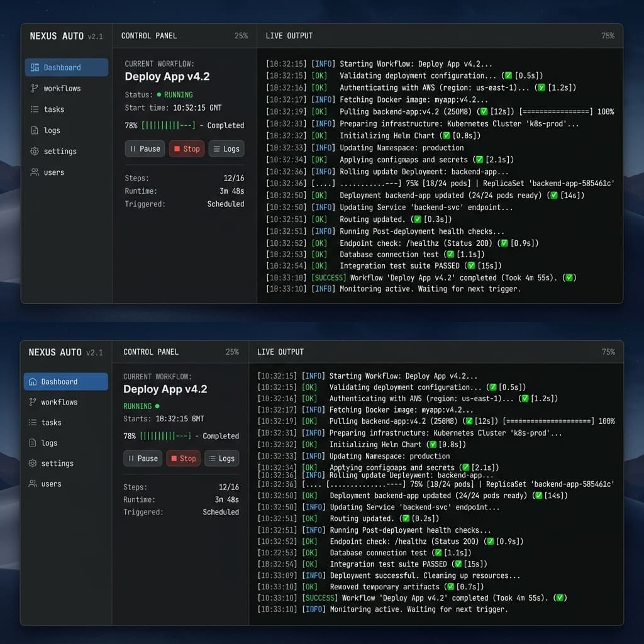Click the pull progress bar on upper 'Pulling backend-app' line
The image size is (644, 644).
point(556,112)
